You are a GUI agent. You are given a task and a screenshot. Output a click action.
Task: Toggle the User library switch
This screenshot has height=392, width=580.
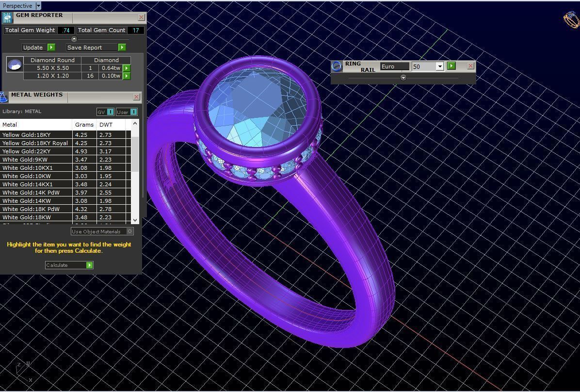point(127,112)
